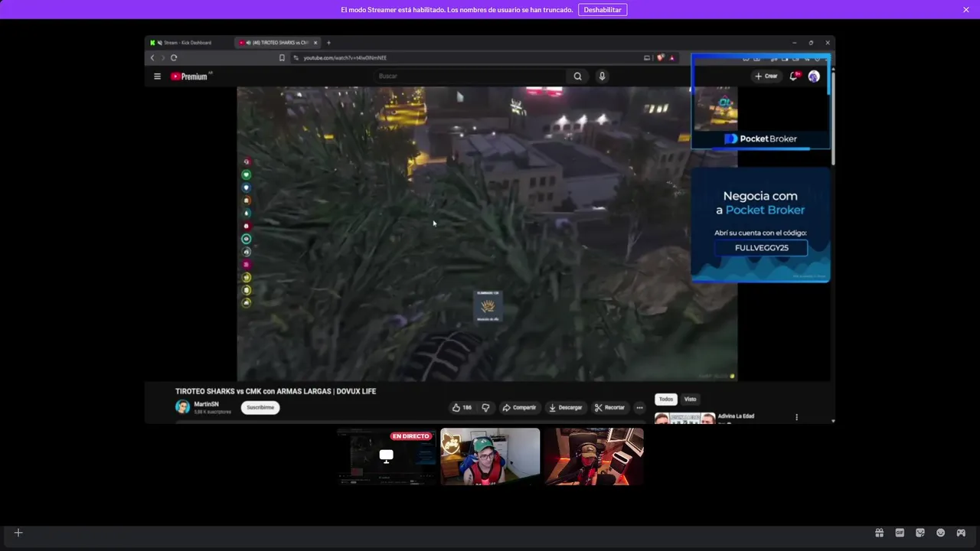Image resolution: width=980 pixels, height=551 pixels.
Task: Like the video with thumbs up 186
Action: tap(462, 408)
